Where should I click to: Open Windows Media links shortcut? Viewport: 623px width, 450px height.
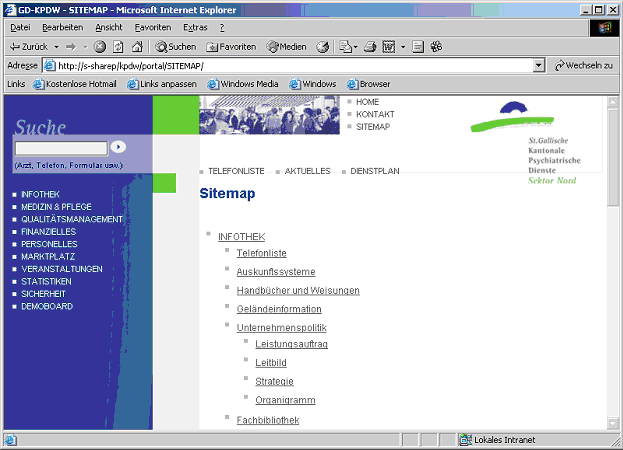pyautogui.click(x=243, y=84)
